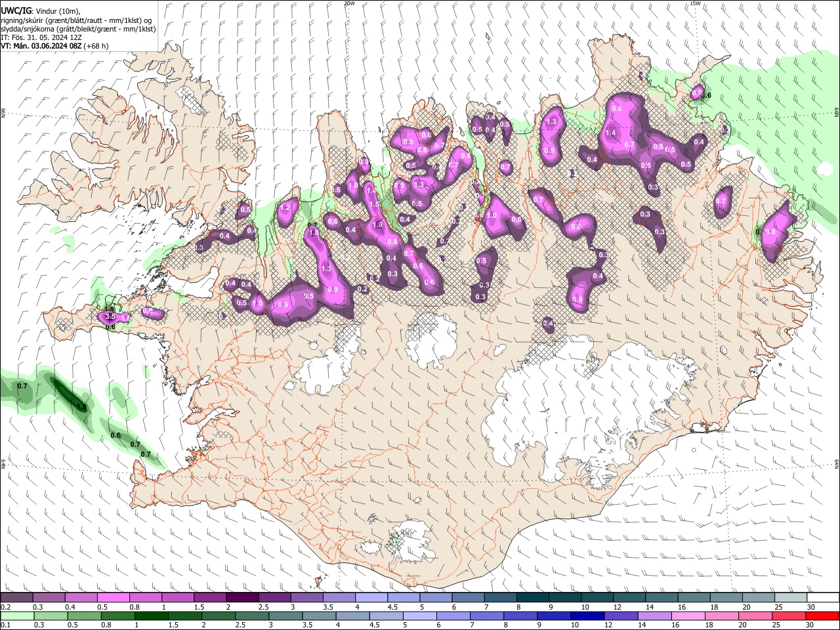Choose the upper-row swatch between 3 and 3.5

click(x=306, y=597)
